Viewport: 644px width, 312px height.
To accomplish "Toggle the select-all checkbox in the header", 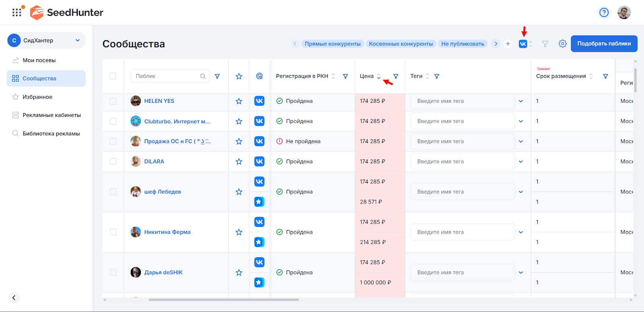I will [x=113, y=76].
